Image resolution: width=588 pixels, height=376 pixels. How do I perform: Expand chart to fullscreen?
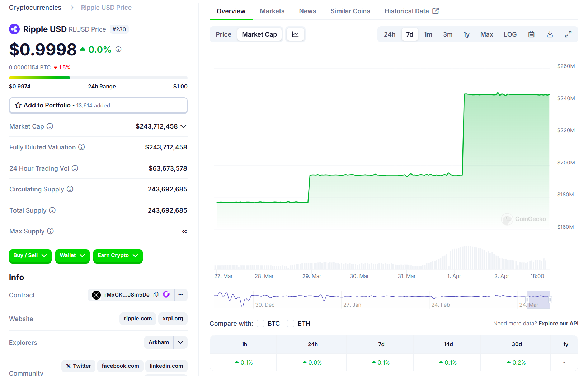568,34
